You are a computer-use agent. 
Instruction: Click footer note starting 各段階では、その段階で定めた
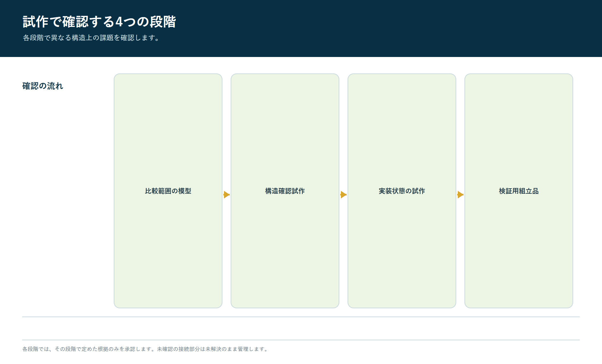coord(145,349)
